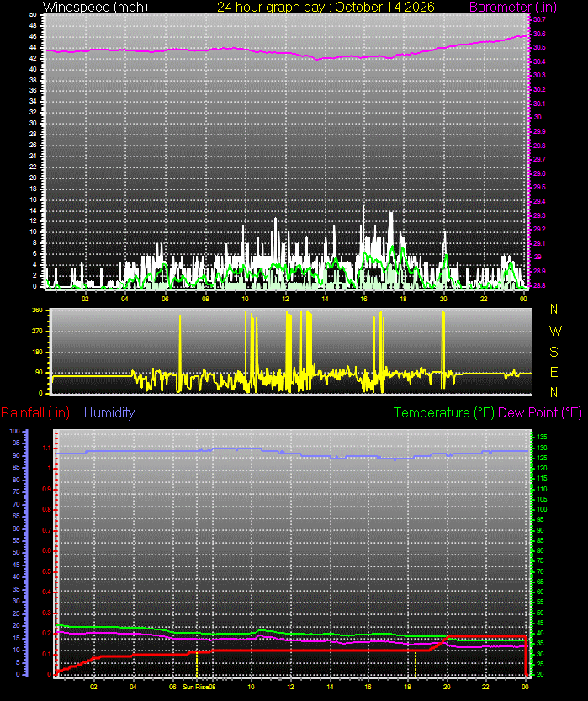This screenshot has width=588, height=701.
Task: Click the 20 windspeed scale value
Action: coord(33,178)
